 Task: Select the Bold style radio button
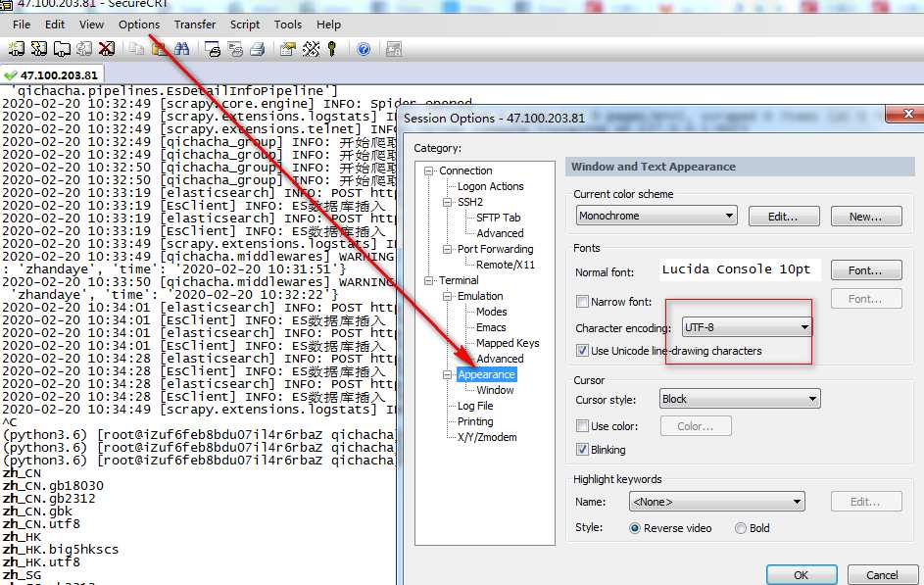point(741,528)
